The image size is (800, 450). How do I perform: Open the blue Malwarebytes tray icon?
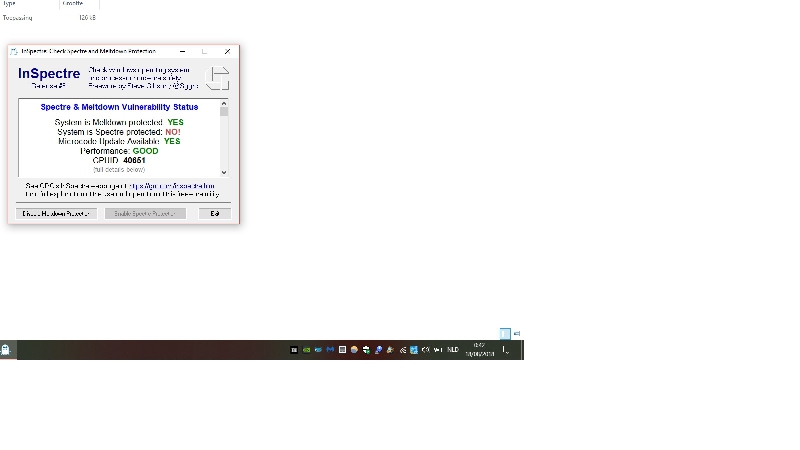330,350
